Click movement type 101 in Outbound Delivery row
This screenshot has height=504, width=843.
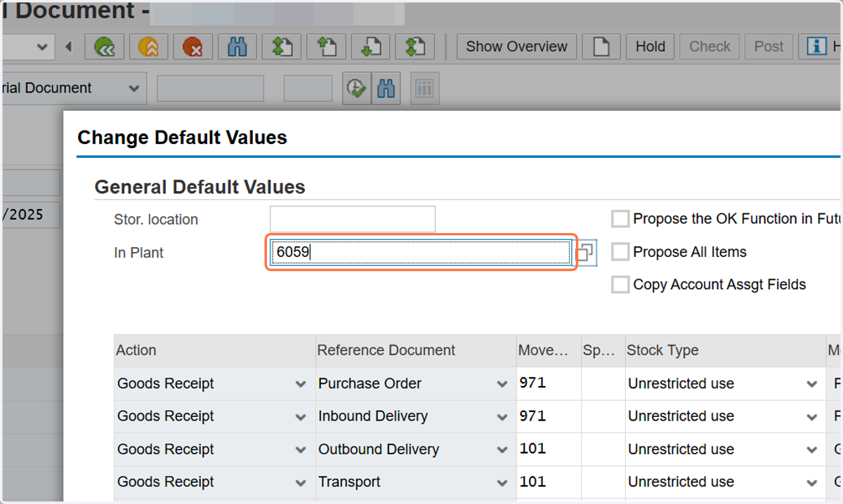pyautogui.click(x=549, y=449)
